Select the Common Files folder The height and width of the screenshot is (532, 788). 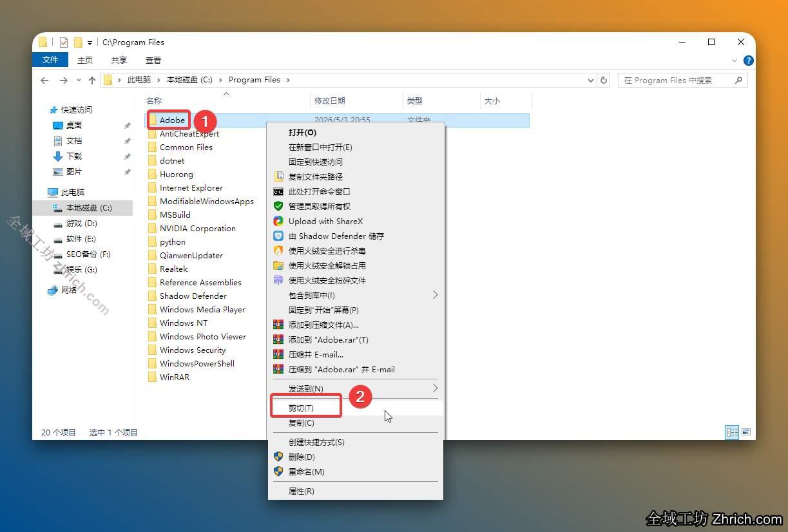(186, 147)
